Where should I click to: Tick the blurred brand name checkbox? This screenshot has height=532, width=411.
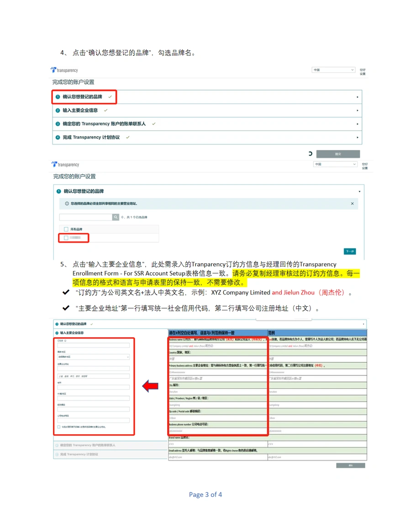point(66,238)
